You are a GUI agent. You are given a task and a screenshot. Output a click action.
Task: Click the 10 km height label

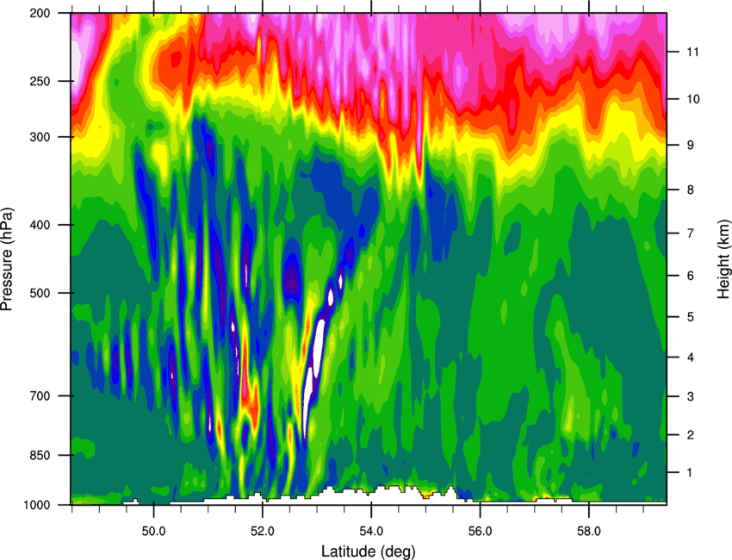tap(692, 99)
